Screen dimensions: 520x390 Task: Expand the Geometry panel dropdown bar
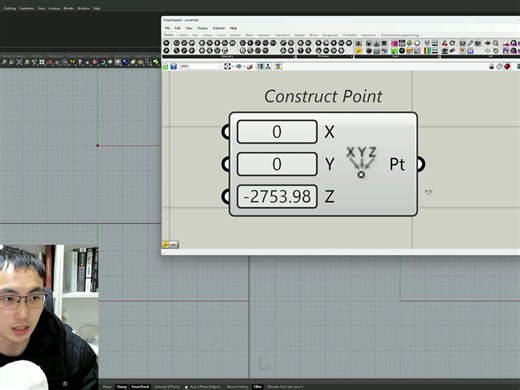(x=228, y=57)
